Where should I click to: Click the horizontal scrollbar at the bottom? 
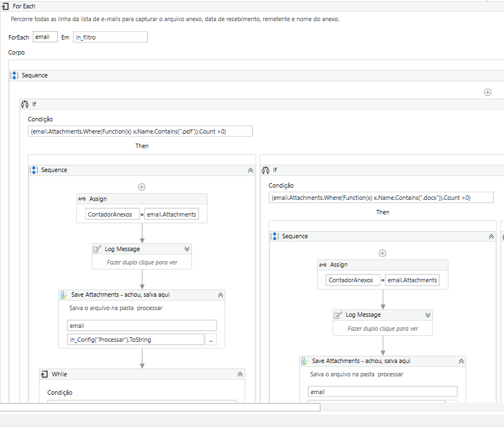[x=160, y=408]
